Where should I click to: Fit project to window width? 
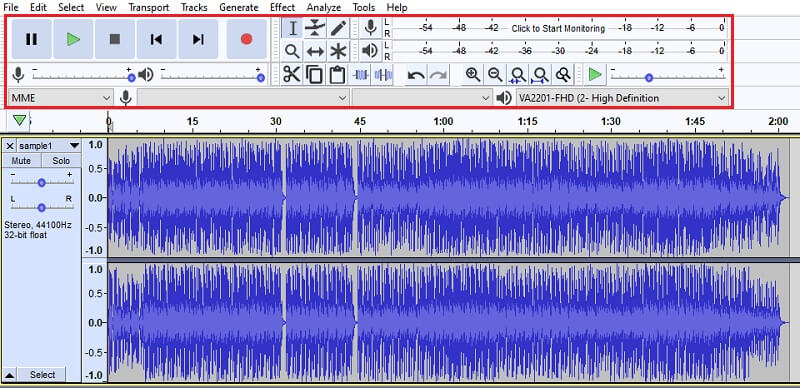(x=539, y=75)
